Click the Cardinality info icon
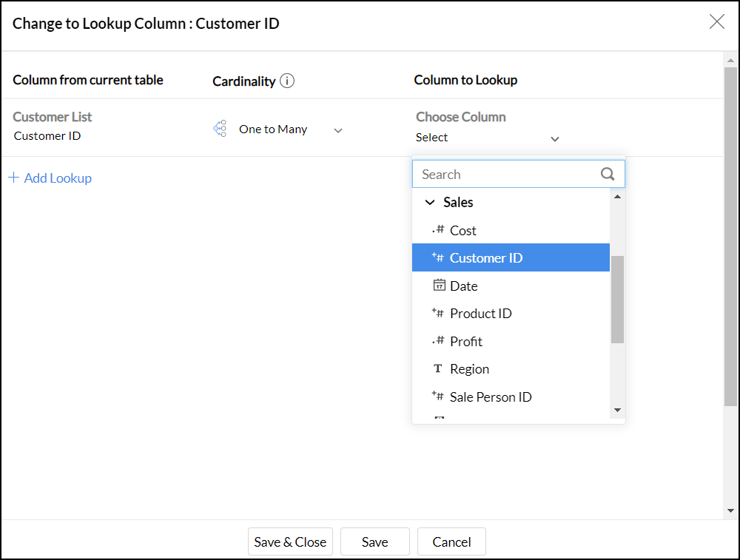Screen dimensions: 740x560 coord(287,81)
